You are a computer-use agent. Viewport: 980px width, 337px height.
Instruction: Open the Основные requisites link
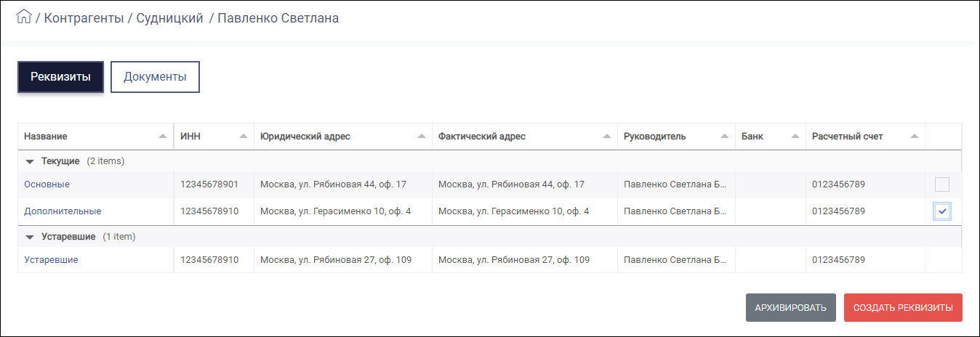tap(47, 184)
